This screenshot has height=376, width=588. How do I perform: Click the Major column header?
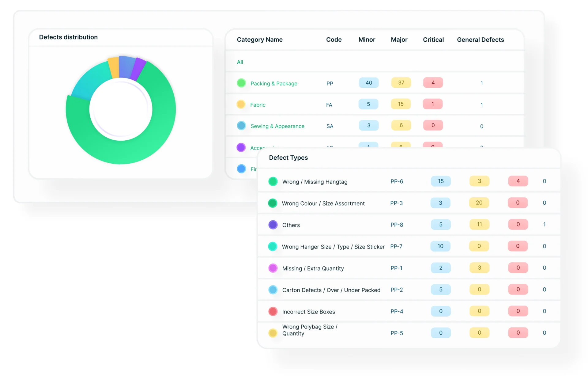click(x=399, y=40)
